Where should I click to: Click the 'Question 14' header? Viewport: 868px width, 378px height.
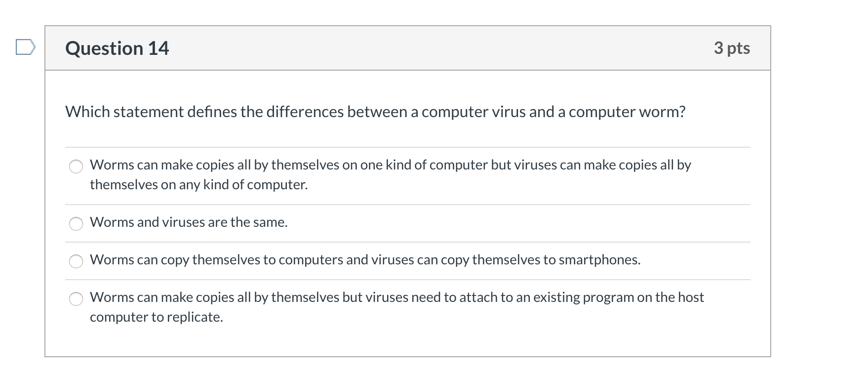click(117, 47)
